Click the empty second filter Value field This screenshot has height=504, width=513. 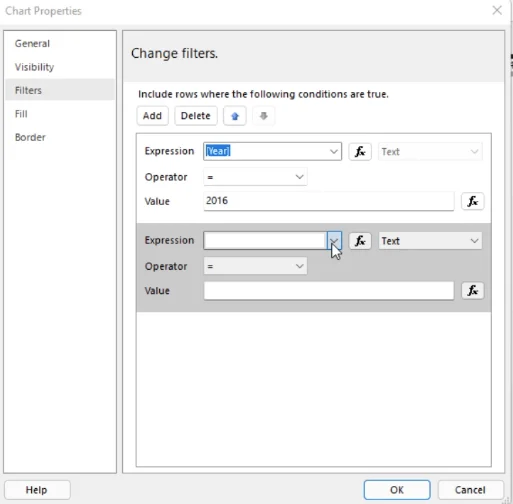click(x=329, y=290)
